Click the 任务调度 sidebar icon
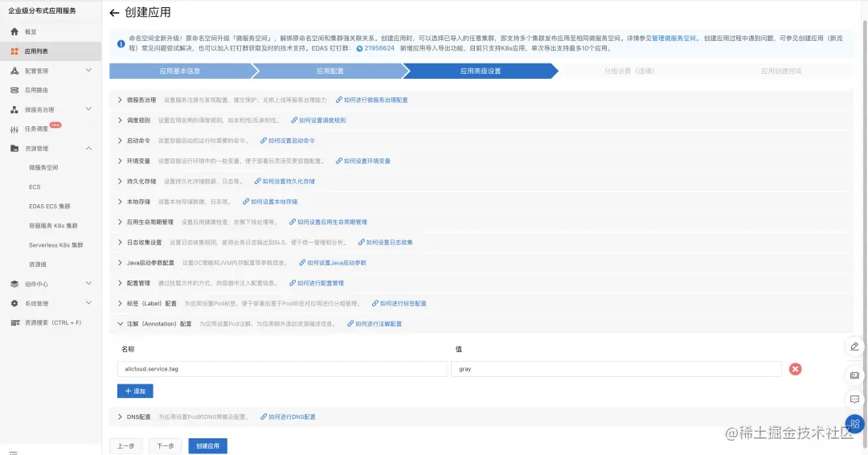This screenshot has width=868, height=455. (x=14, y=129)
